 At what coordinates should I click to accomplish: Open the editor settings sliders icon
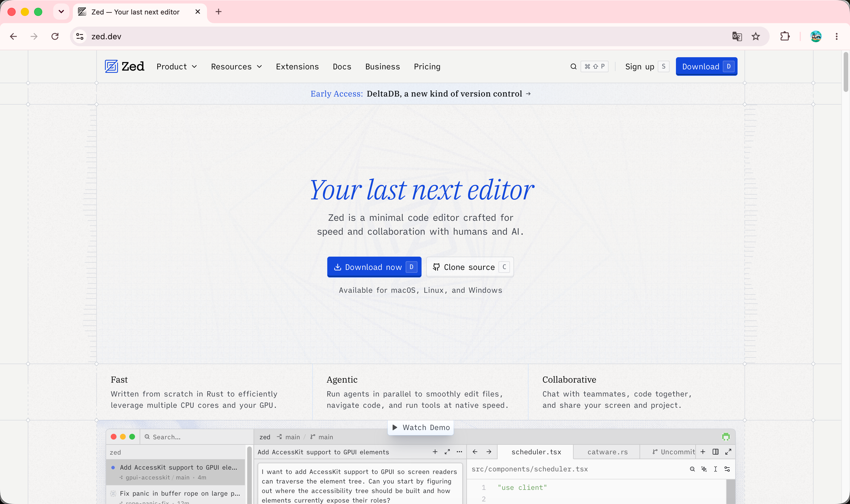click(x=727, y=469)
